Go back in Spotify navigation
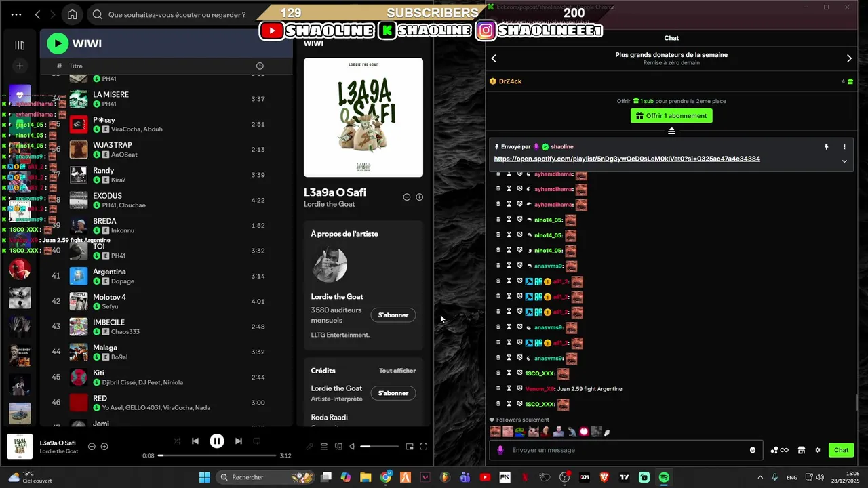The image size is (868, 488). coord(38,14)
